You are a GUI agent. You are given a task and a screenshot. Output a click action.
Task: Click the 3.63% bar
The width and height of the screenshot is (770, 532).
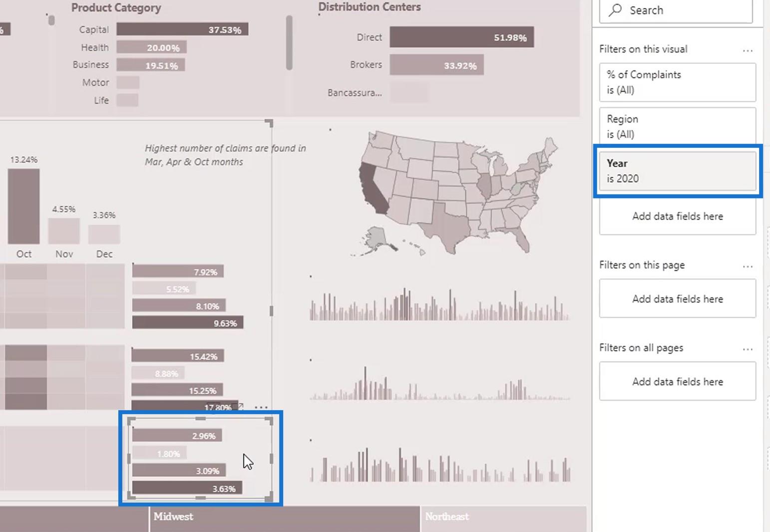pyautogui.click(x=187, y=488)
